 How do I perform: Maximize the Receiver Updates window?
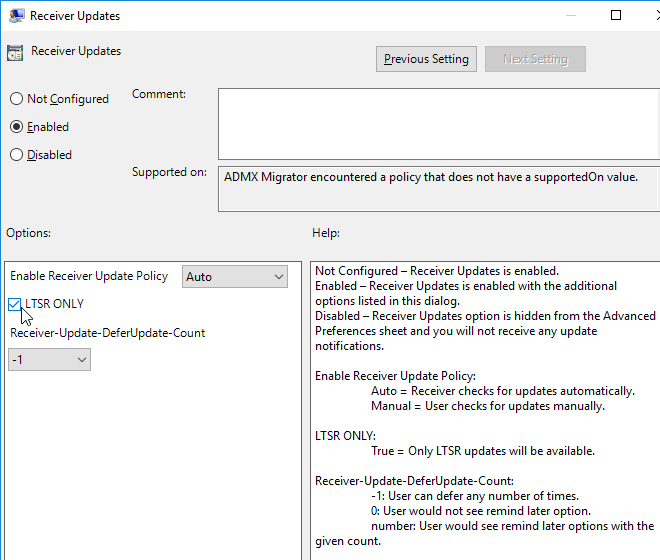pyautogui.click(x=616, y=16)
